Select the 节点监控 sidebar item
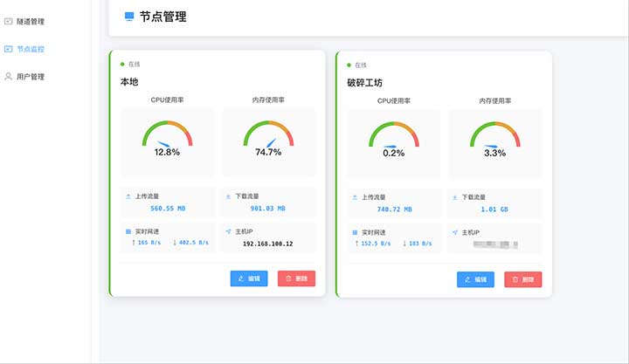This screenshot has height=364, width=629. click(x=24, y=49)
